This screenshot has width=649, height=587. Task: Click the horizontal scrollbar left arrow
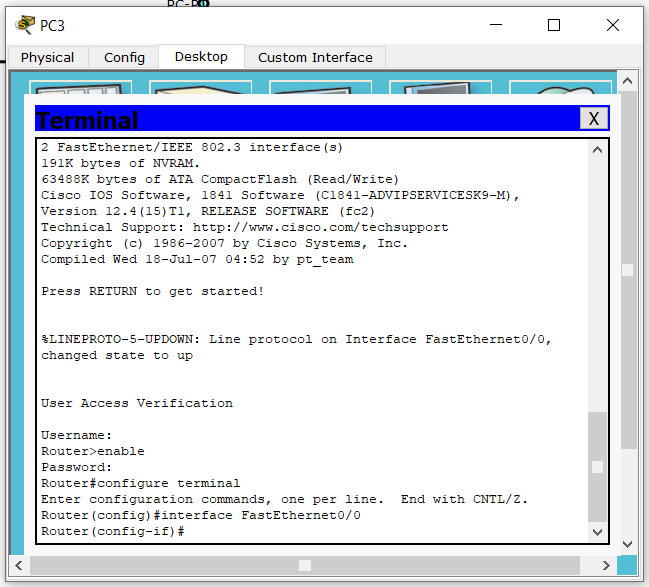click(19, 565)
